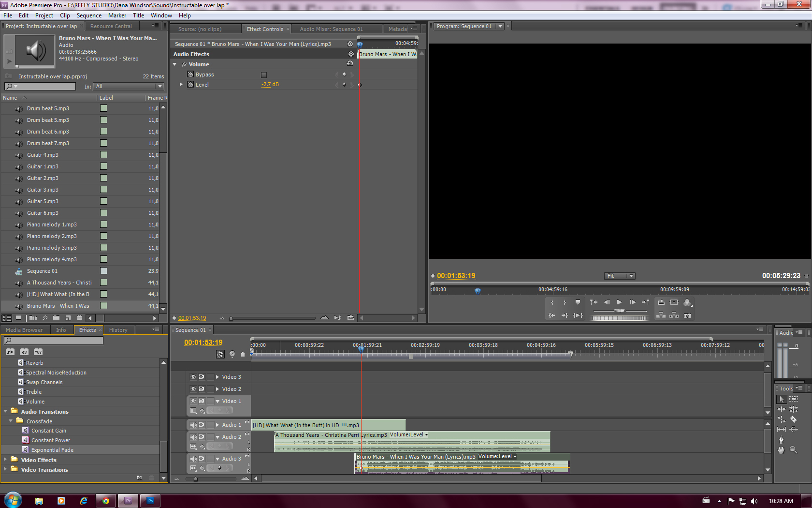Viewport: 812px width, 508px height.
Task: Open the Output color channels icon
Action: tap(688, 302)
